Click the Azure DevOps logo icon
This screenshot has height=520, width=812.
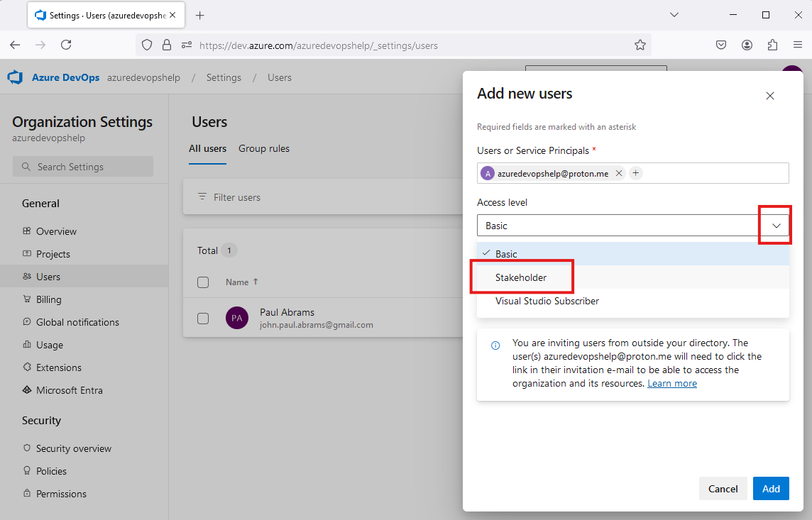coord(15,77)
